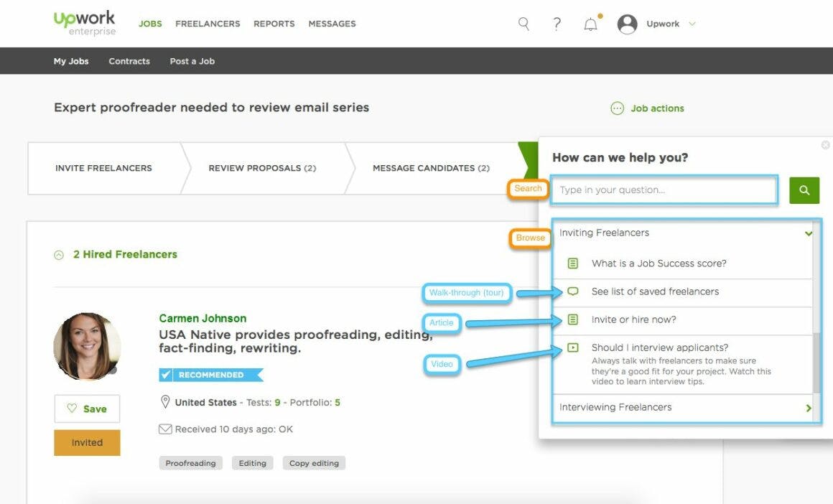Screen dimensions: 833x504
Task: Click the video icon beside interview applicants
Action: click(x=573, y=348)
